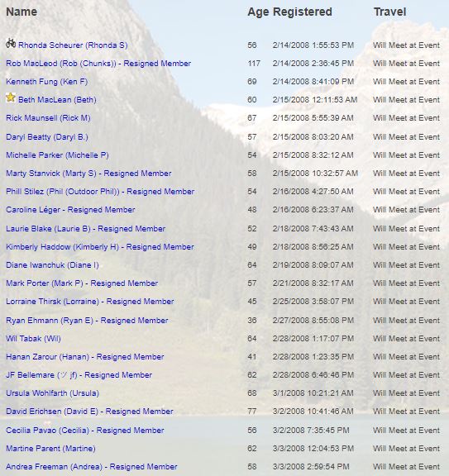This screenshot has width=449, height=476.
Task: Open Caroline Léger member link
Action: tap(70, 210)
